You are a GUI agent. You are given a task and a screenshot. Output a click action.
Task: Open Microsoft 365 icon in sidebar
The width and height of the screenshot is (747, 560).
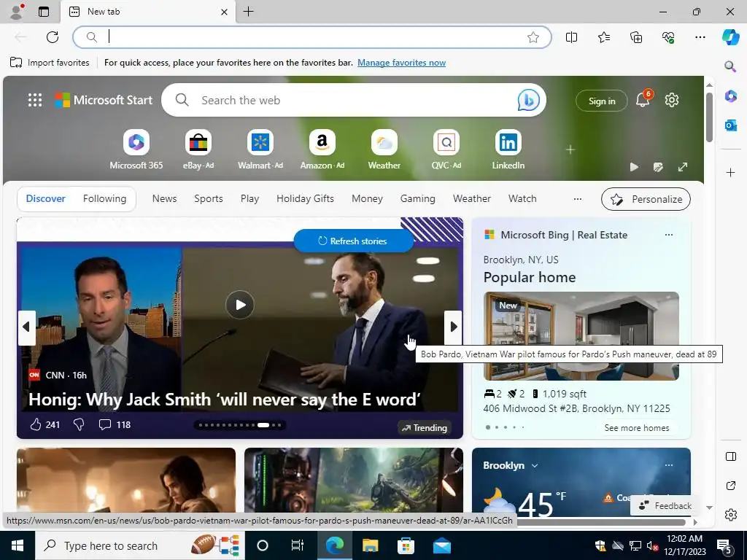[x=730, y=96]
